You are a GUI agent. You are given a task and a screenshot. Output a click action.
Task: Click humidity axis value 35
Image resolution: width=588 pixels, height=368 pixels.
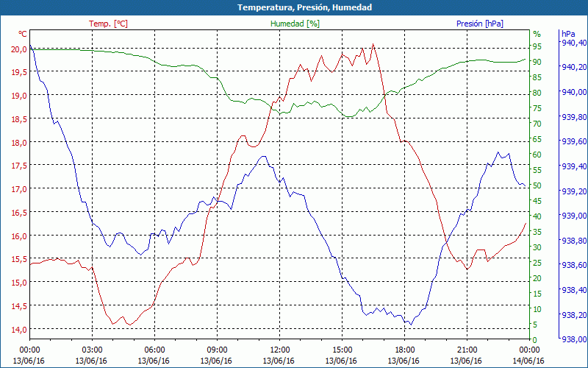[537, 232]
